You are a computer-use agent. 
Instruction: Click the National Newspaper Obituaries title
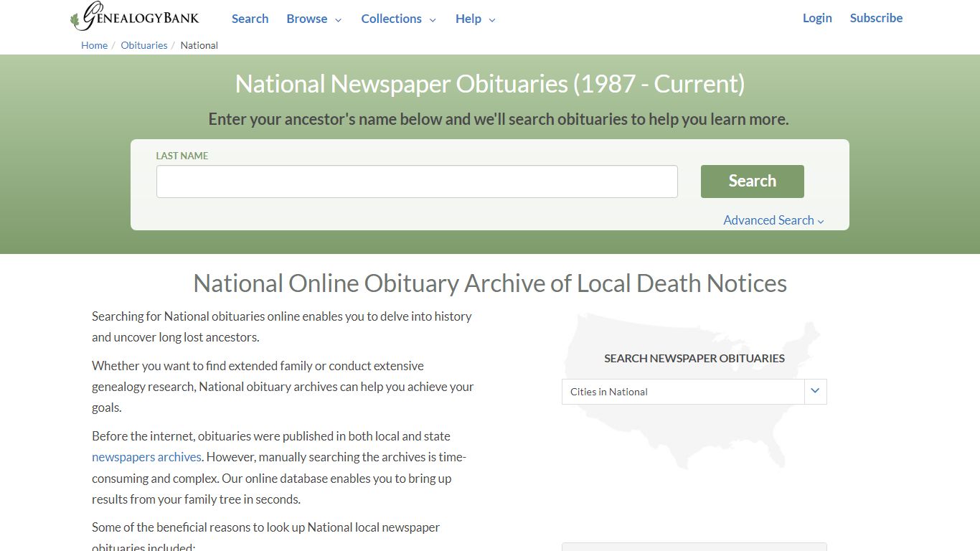click(x=490, y=84)
